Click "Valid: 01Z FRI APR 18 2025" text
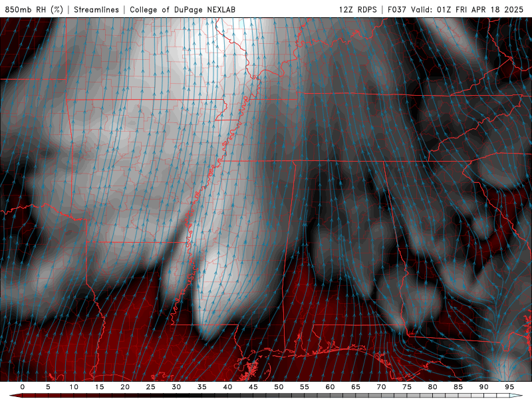This screenshot has width=532, height=399. pyautogui.click(x=467, y=9)
